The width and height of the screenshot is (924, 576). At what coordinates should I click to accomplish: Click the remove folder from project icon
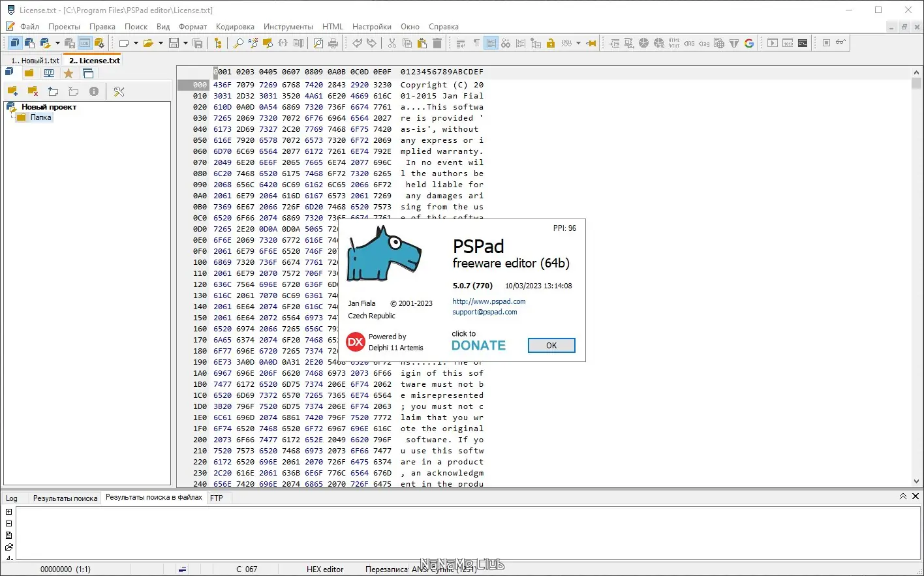click(33, 91)
